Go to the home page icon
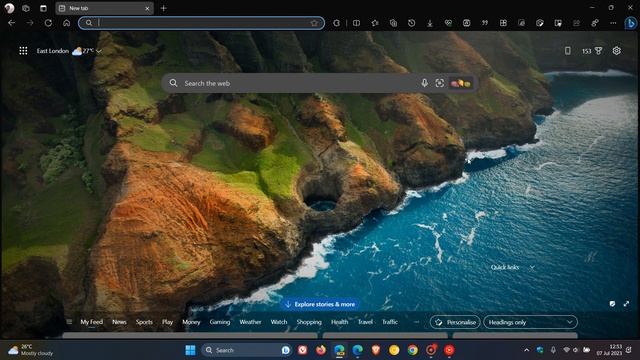 pos(67,23)
